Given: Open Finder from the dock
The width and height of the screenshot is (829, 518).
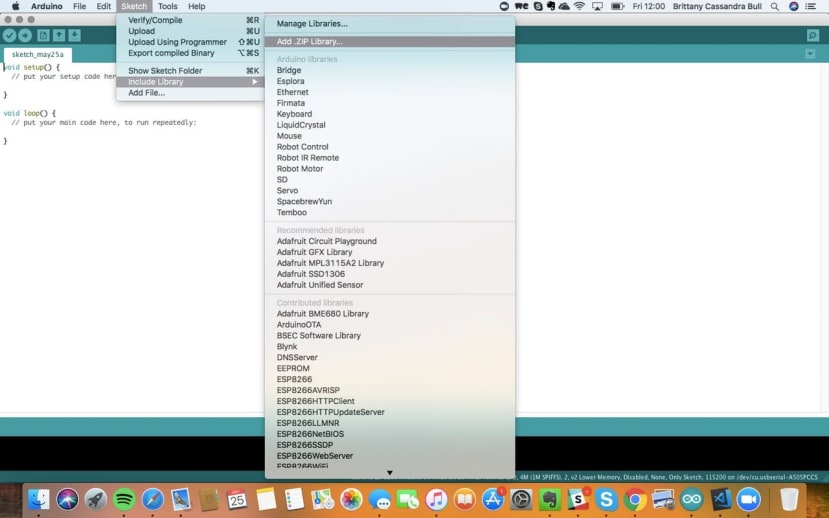Looking at the screenshot, I should [x=38, y=499].
